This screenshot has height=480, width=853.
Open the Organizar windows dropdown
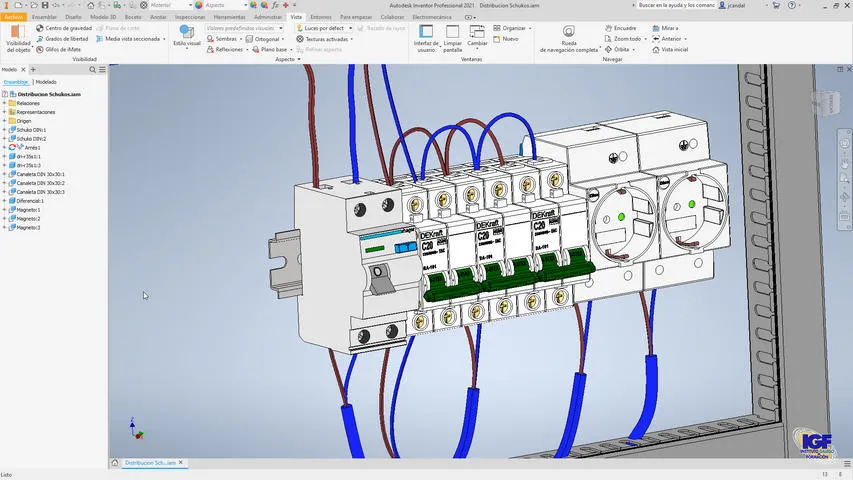point(530,28)
